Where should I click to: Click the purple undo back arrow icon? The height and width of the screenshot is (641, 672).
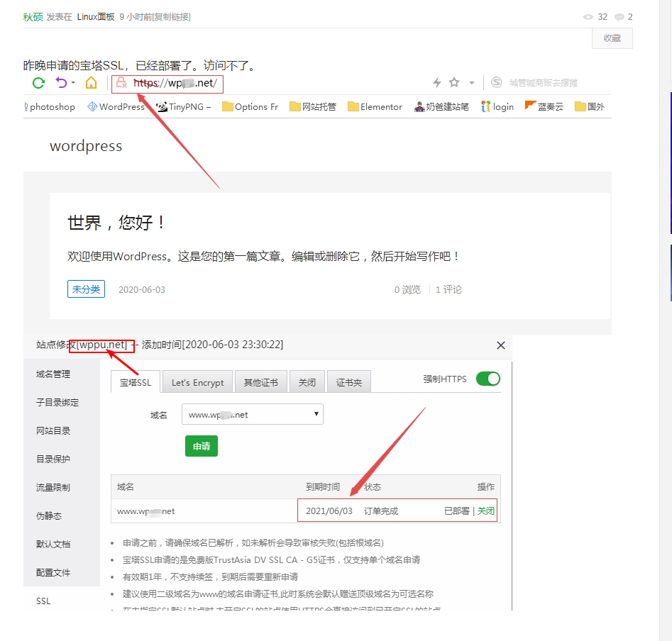click(62, 82)
